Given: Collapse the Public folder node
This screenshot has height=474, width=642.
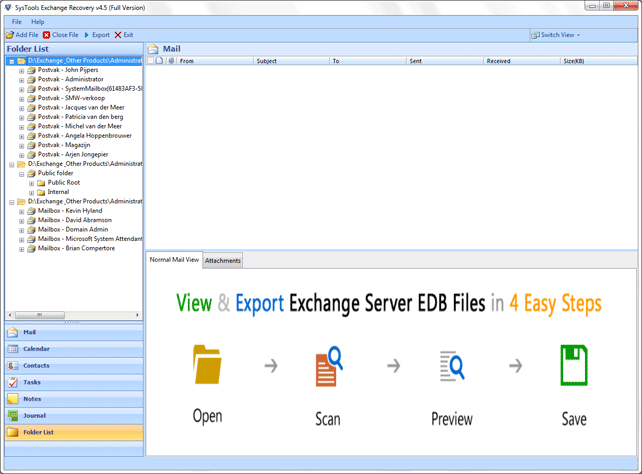Looking at the screenshot, I should [x=22, y=174].
